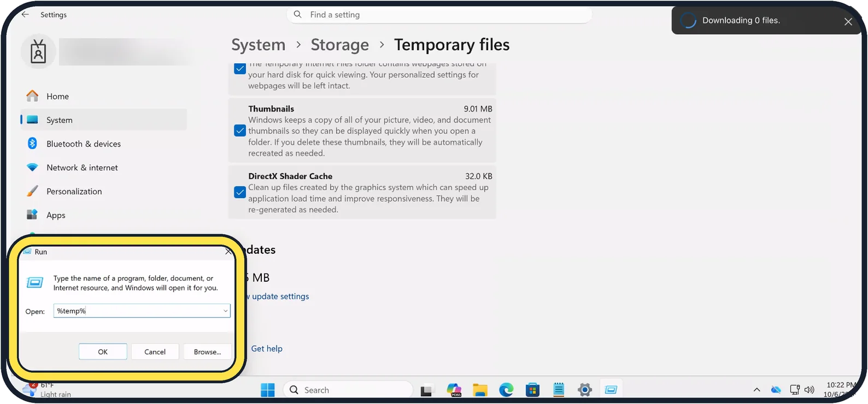Click the OneDrive tray icon
This screenshot has height=404, width=868.
click(776, 390)
